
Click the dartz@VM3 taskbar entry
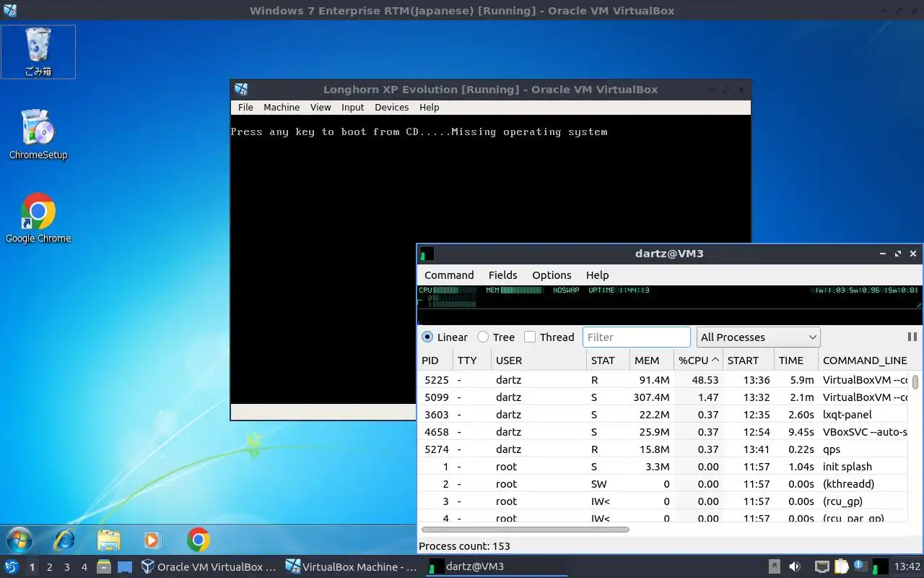[495, 567]
